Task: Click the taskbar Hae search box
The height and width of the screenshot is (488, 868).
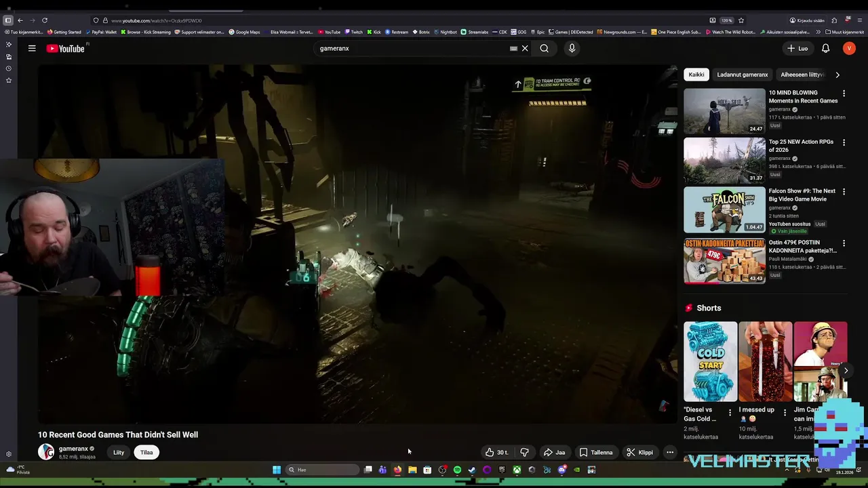Action: click(x=322, y=470)
